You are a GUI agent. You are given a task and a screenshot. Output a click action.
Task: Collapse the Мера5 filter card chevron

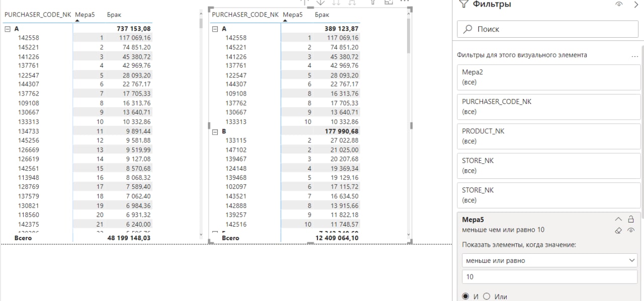(x=618, y=220)
